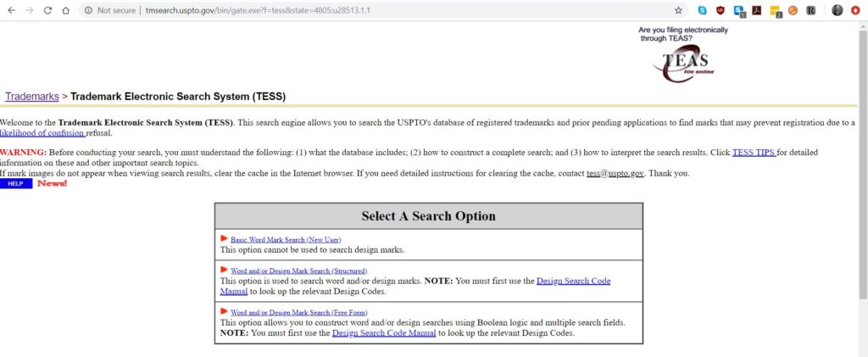Open the TESS TIPS link

coord(754,152)
